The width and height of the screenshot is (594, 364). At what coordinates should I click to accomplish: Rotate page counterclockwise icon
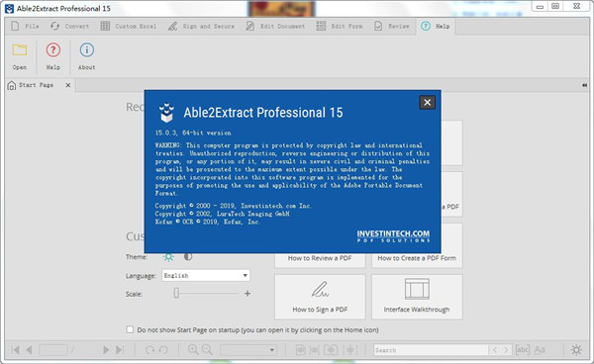click(163, 350)
